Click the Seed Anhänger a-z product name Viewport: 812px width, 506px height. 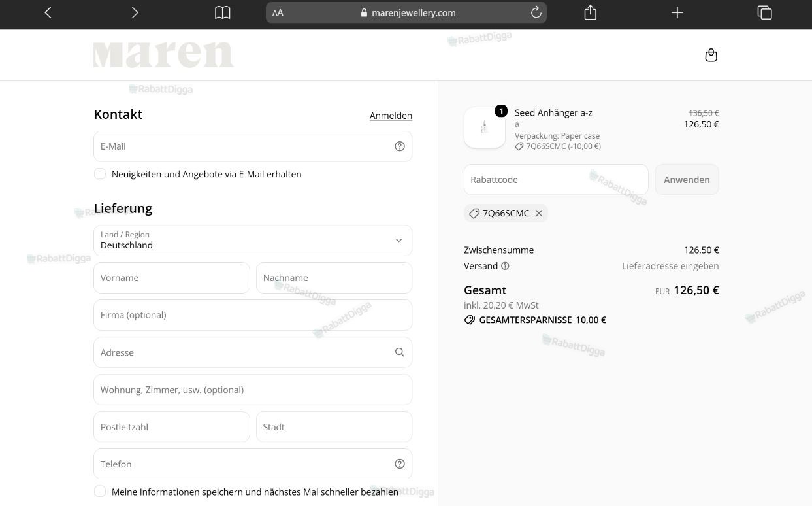(x=553, y=112)
